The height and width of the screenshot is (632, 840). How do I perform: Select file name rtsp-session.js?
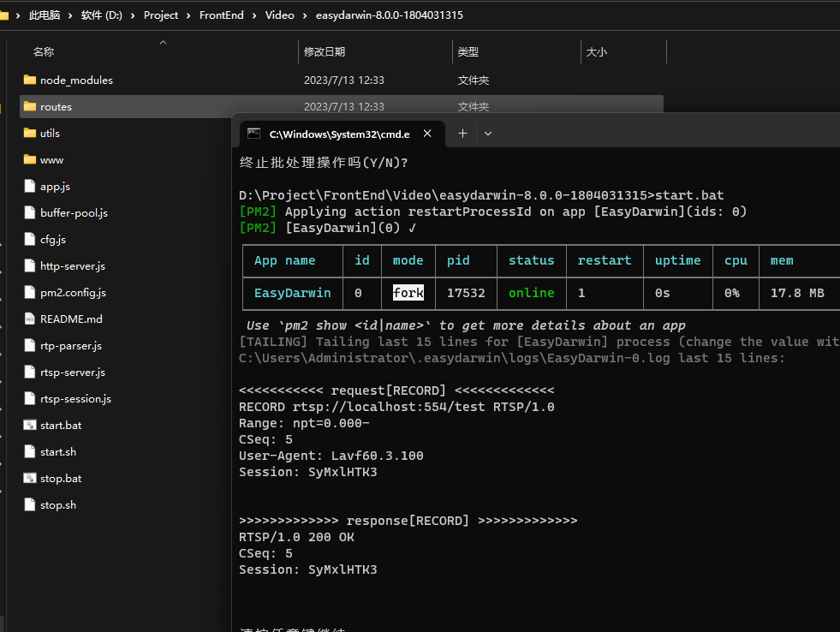click(75, 398)
